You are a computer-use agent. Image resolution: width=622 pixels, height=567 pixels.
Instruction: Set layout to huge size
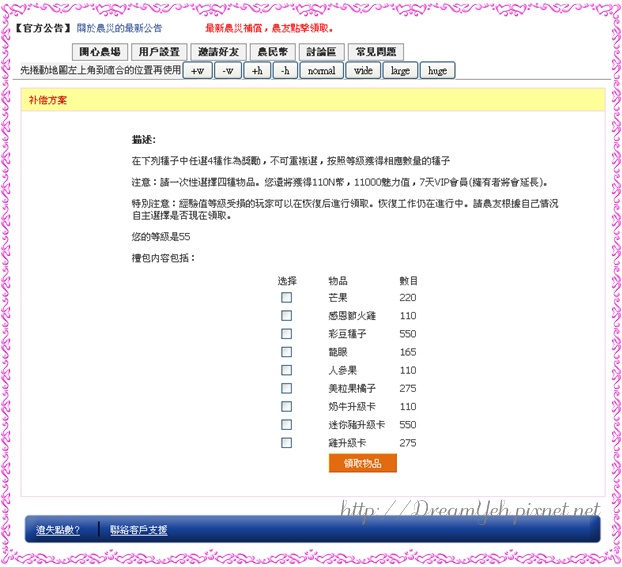(438, 71)
